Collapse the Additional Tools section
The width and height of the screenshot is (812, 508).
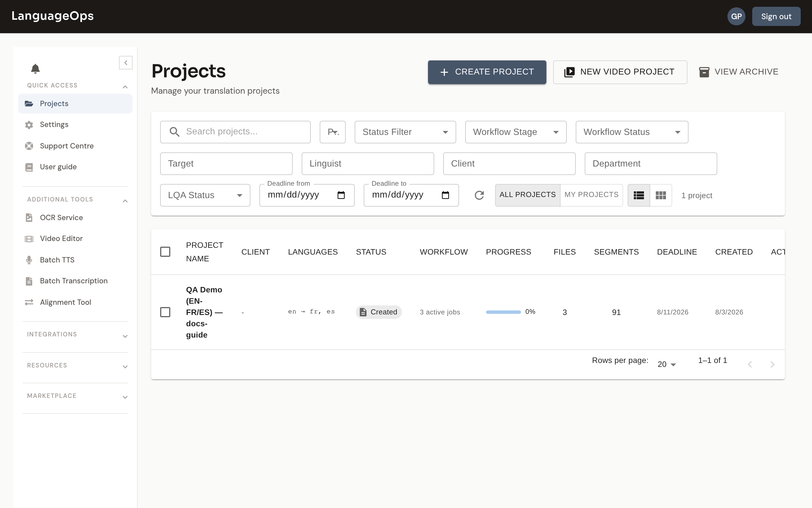pyautogui.click(x=125, y=201)
